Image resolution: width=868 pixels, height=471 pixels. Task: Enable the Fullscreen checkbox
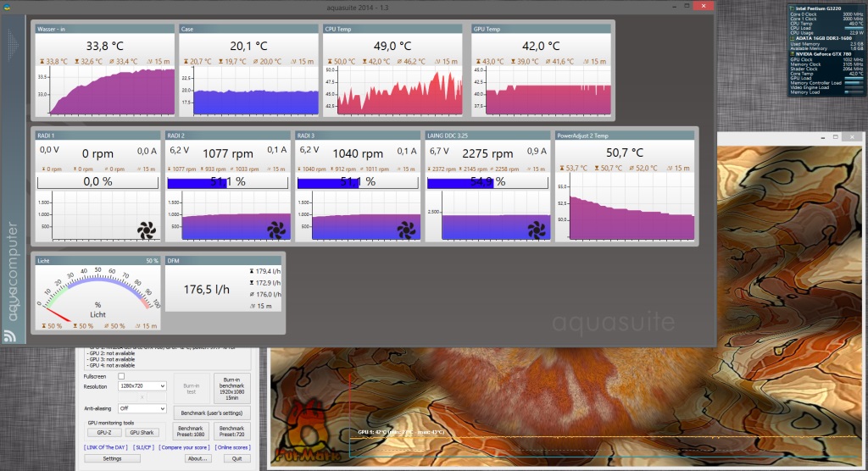[121, 376]
